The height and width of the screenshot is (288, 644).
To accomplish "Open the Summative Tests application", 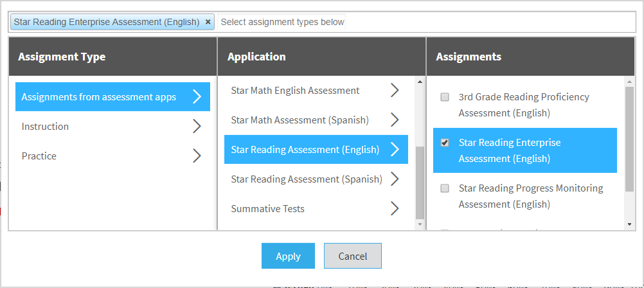I will tap(316, 209).
